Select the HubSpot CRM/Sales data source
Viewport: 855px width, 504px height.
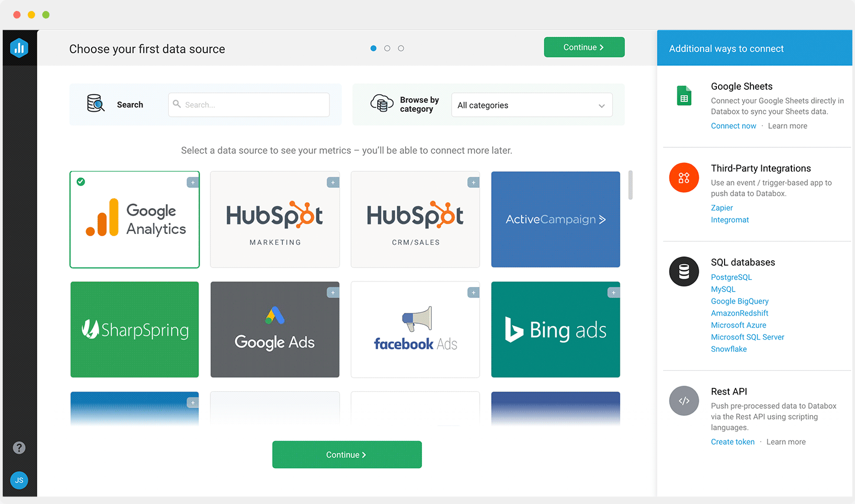coord(415,220)
